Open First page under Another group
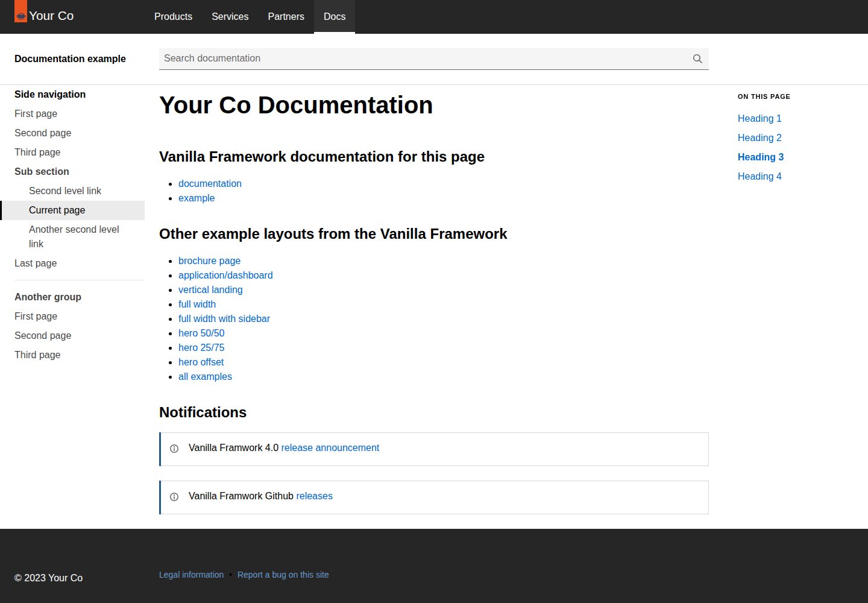Image resolution: width=868 pixels, height=603 pixels. (36, 316)
